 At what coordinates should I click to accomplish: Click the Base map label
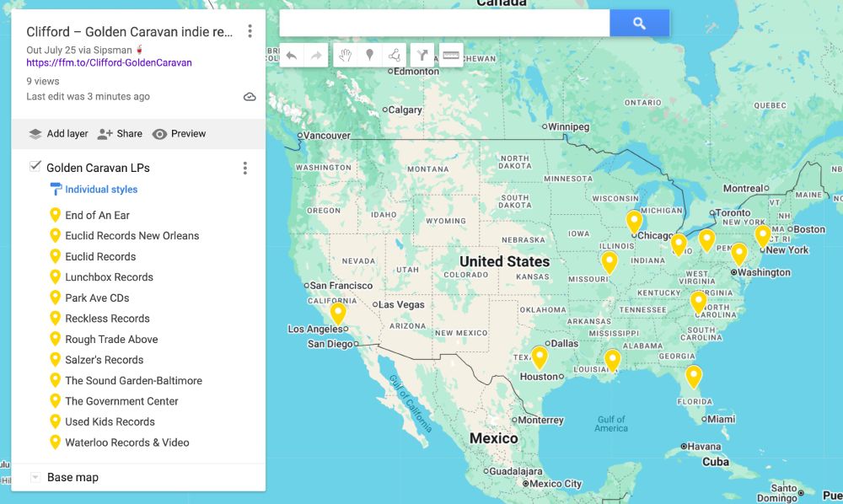point(72,477)
